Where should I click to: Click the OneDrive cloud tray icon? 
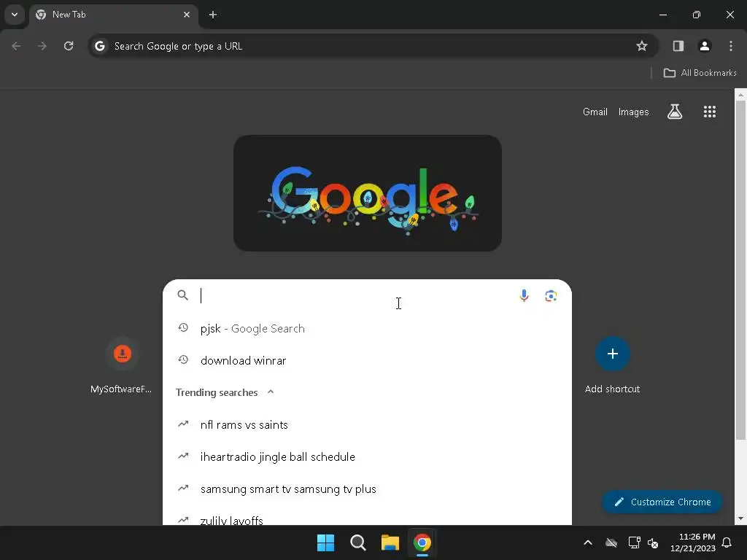click(611, 542)
